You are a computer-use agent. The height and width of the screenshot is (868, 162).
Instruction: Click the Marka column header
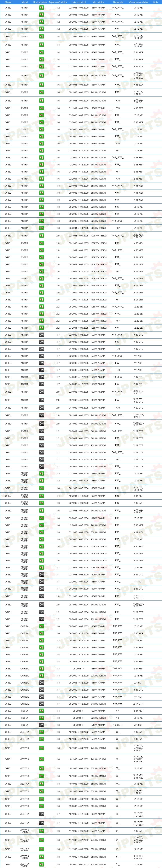8,2
